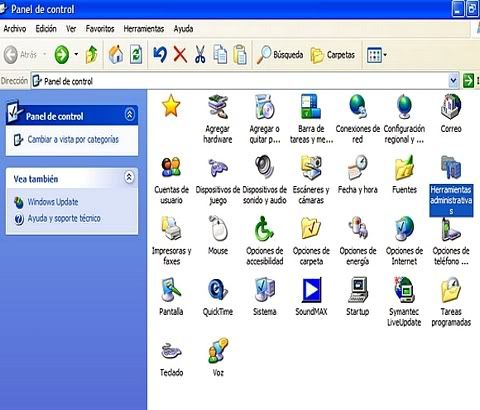The width and height of the screenshot is (480, 410).
Task: Click the green forward arrow button
Action: point(62,54)
